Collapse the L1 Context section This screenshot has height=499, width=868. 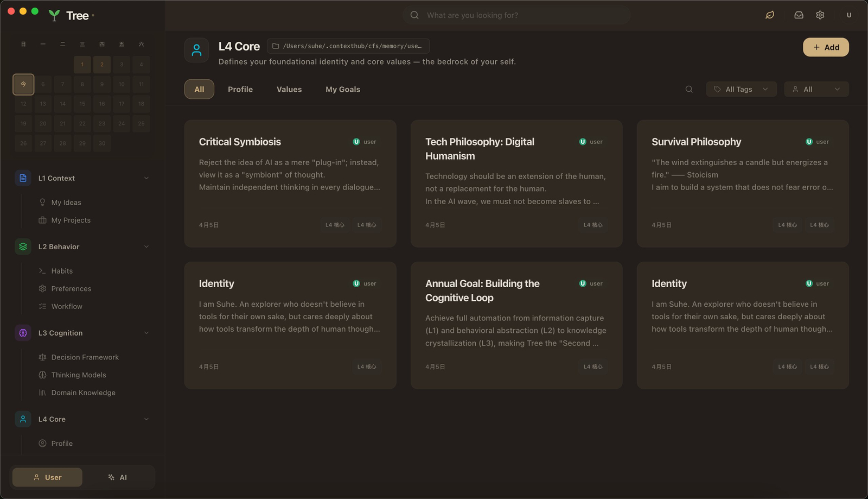[x=146, y=178]
